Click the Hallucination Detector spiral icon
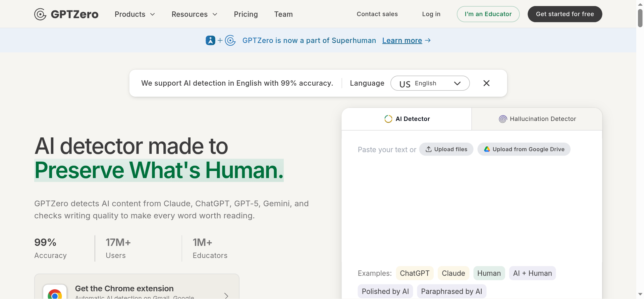 (x=503, y=119)
